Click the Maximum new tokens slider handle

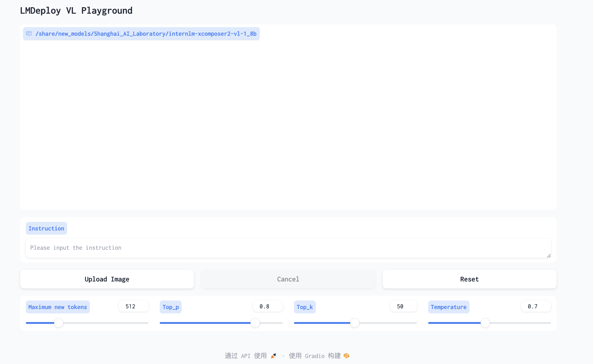(x=59, y=323)
